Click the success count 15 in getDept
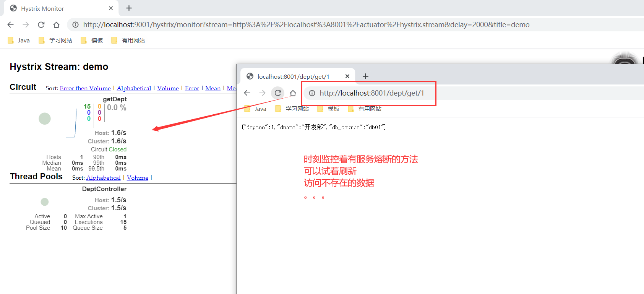 [x=87, y=107]
